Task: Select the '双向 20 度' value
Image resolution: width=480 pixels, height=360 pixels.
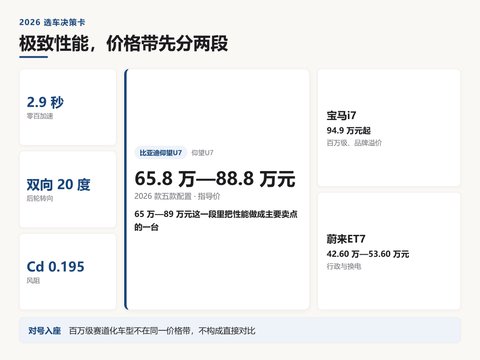Action: [x=59, y=184]
